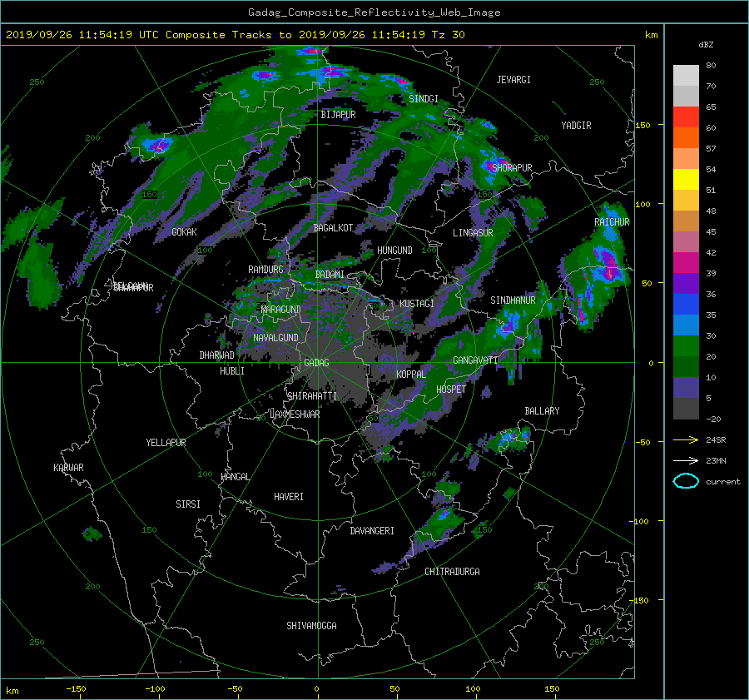The image size is (749, 700).
Task: Select the light gray 70 dBZ swatch
Action: (x=686, y=76)
